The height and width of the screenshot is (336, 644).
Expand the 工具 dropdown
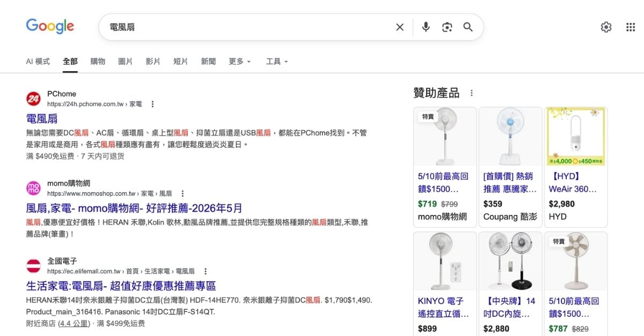point(277,62)
